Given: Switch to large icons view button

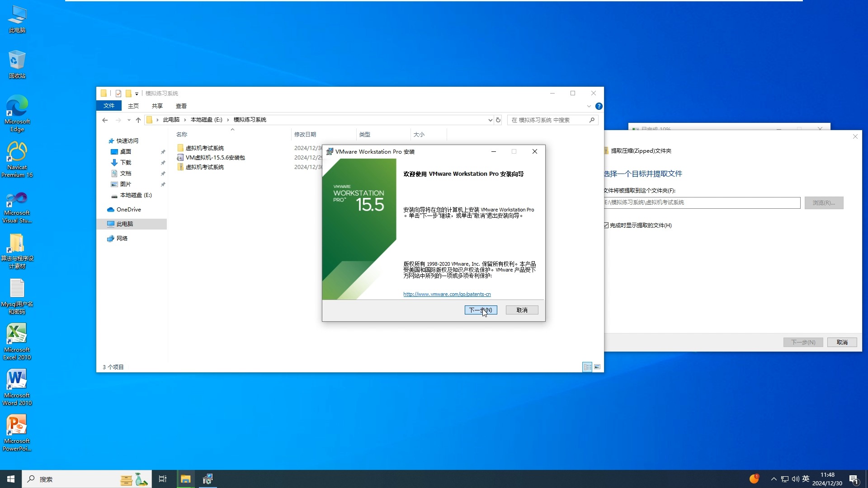Looking at the screenshot, I should [x=597, y=367].
